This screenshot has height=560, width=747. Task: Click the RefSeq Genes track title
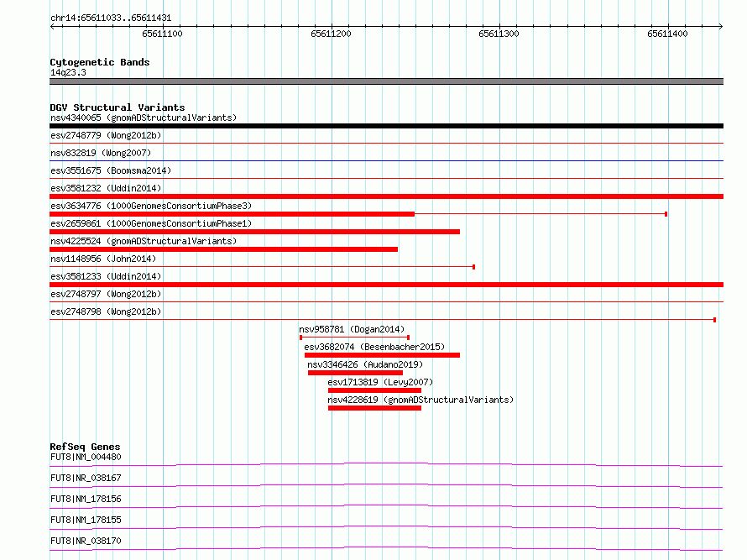[85, 447]
